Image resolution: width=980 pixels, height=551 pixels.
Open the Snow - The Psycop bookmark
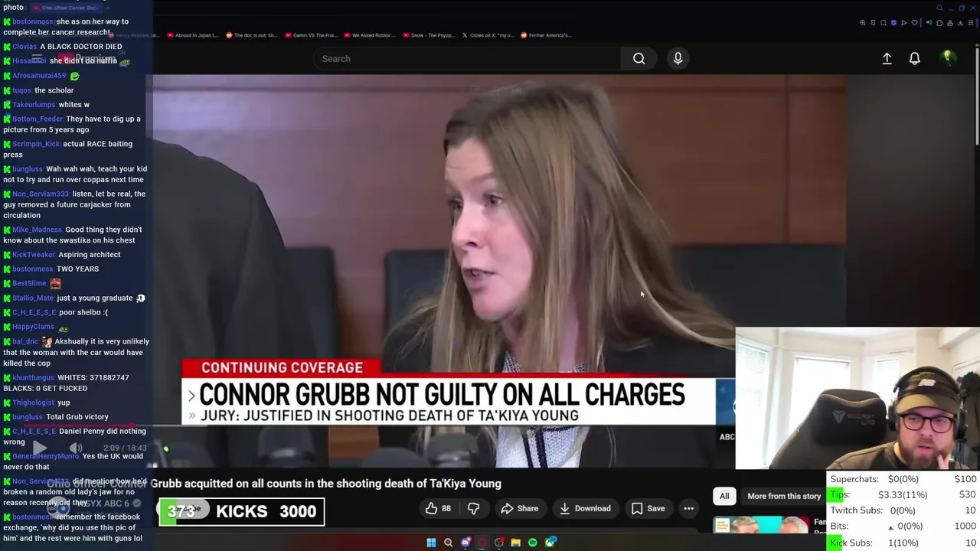click(x=429, y=35)
